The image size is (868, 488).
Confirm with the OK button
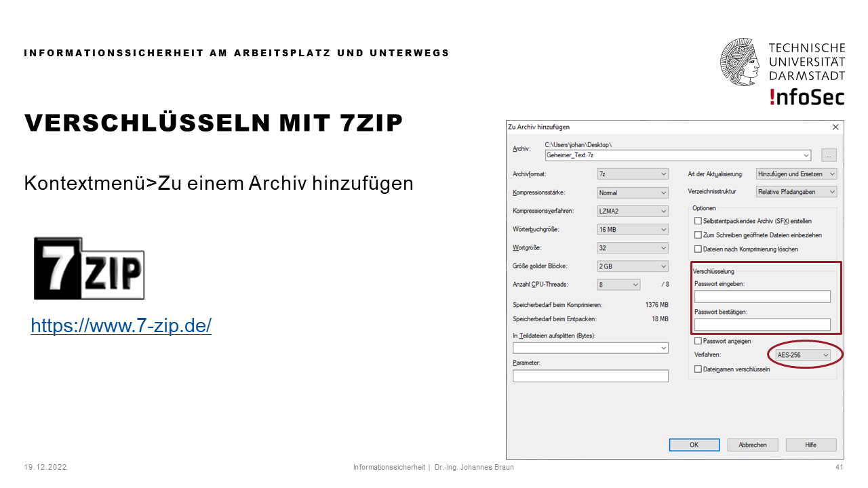pyautogui.click(x=694, y=445)
